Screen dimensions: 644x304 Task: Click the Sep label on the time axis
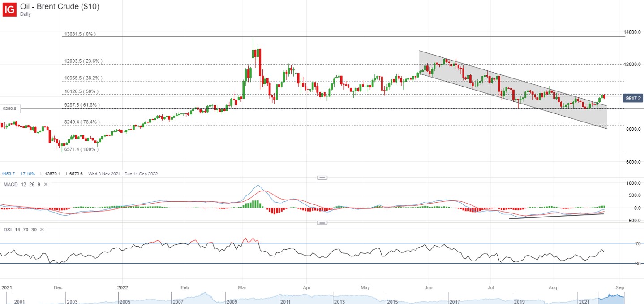620,287
